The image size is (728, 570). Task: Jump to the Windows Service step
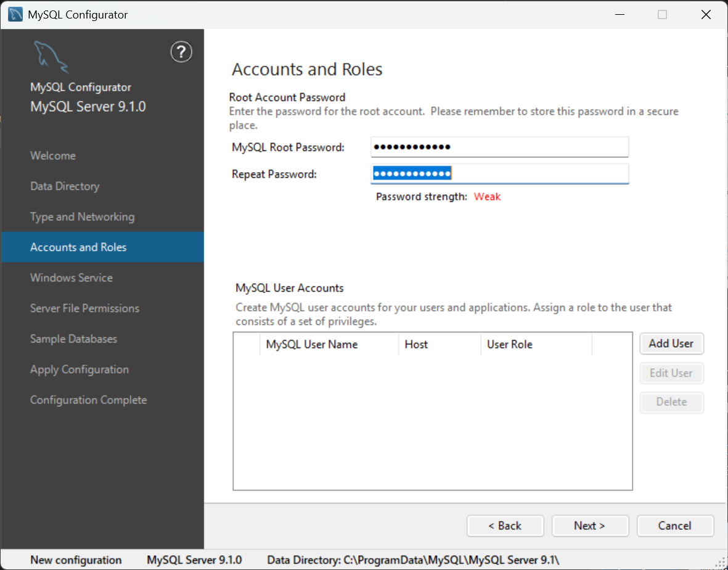pyautogui.click(x=72, y=278)
